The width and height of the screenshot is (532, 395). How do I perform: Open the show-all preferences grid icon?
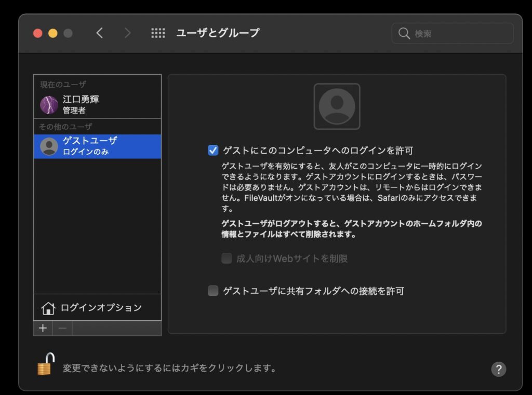(158, 33)
